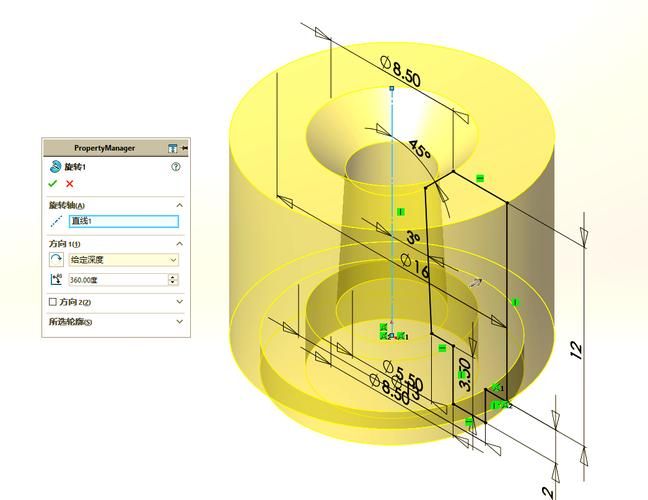Open help for the revolve feature

176,167
